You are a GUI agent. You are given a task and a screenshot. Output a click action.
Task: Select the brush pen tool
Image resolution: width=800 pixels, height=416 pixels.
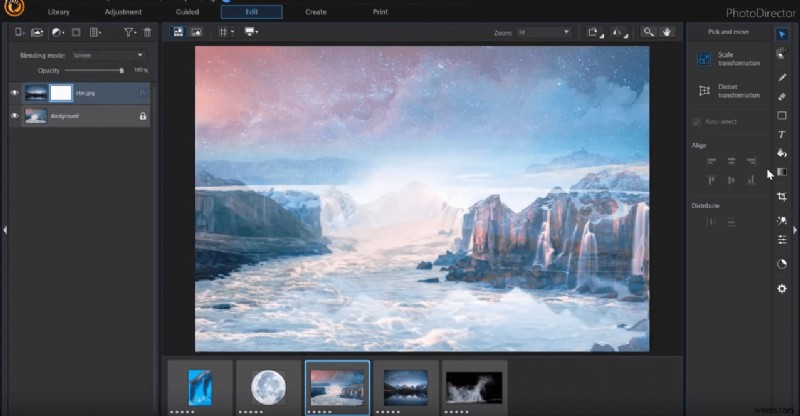coord(782,77)
